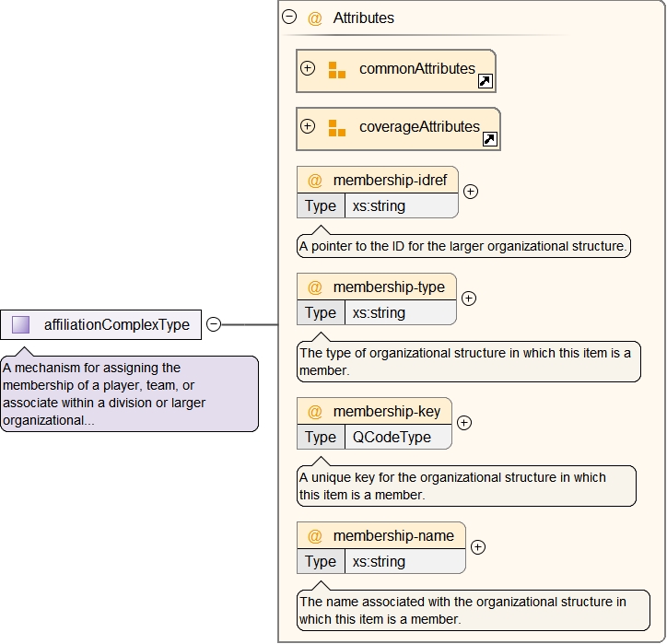
Task: Expand the membership-idref attribute
Action: pos(470,192)
